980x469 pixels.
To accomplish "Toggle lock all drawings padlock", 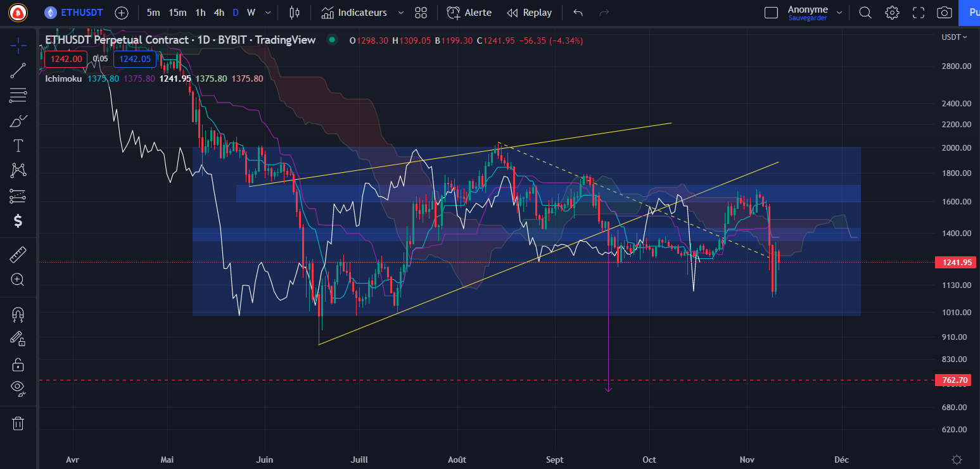I will [18, 365].
